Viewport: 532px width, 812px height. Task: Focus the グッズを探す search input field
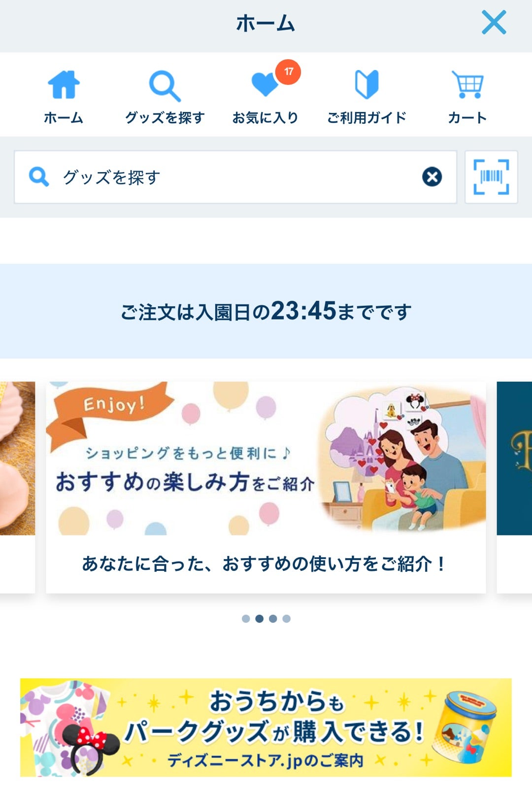click(x=235, y=177)
